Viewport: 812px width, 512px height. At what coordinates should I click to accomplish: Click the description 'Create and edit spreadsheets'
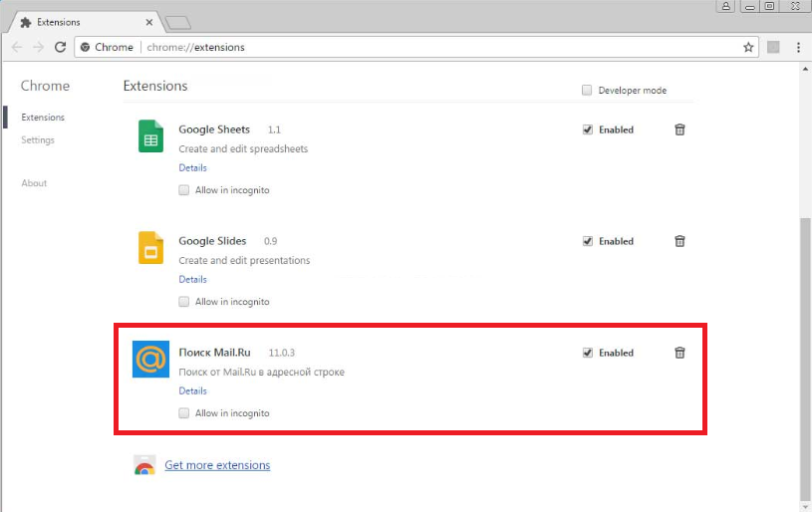[243, 148]
